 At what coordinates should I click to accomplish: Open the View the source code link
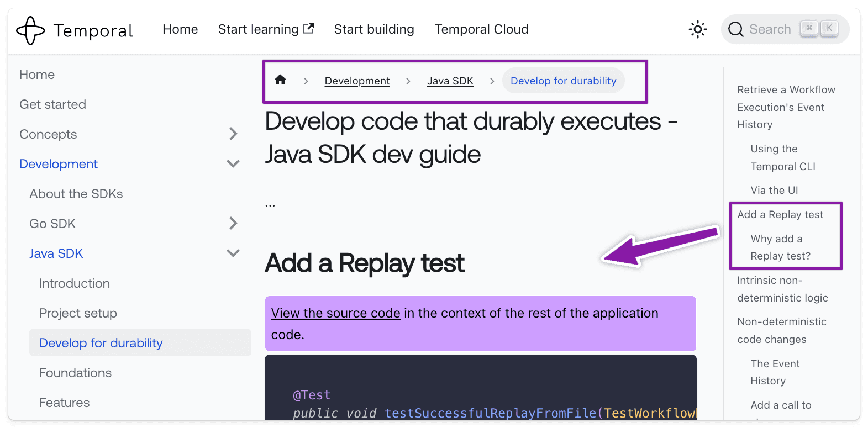click(335, 313)
